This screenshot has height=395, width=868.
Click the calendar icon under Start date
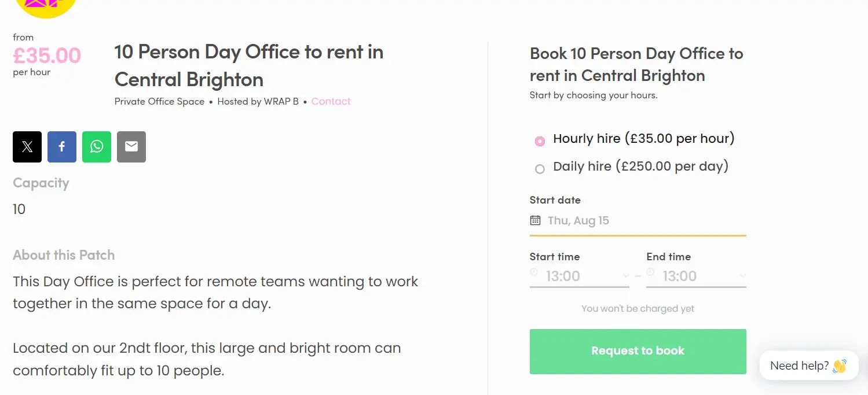coord(535,220)
